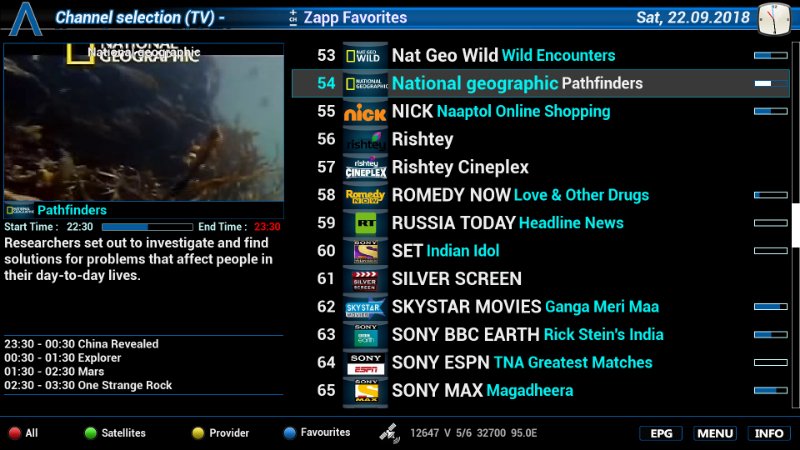Open the MENU button
Screen dimensions: 800x450
pos(715,433)
